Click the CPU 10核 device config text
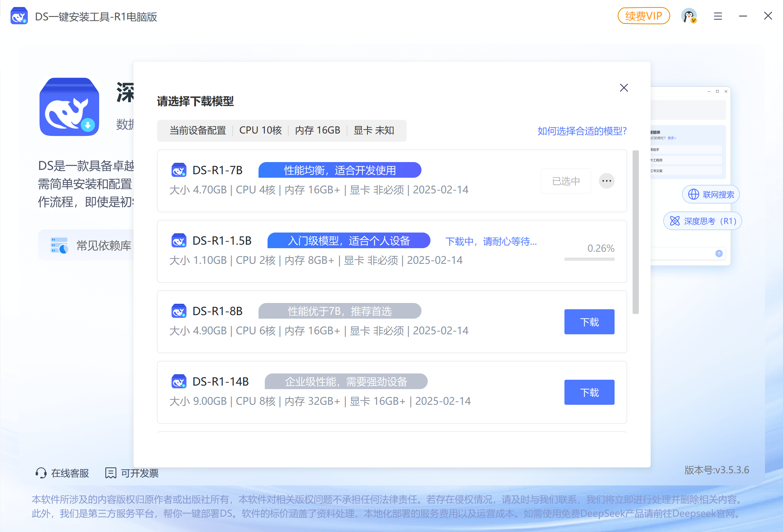The height and width of the screenshot is (532, 783). click(x=260, y=130)
